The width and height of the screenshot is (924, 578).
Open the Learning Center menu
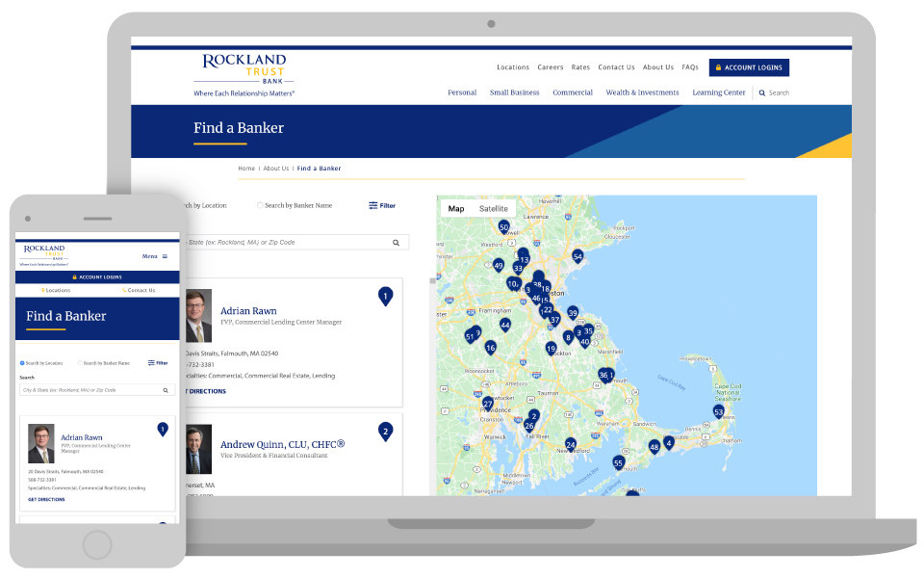pyautogui.click(x=719, y=92)
